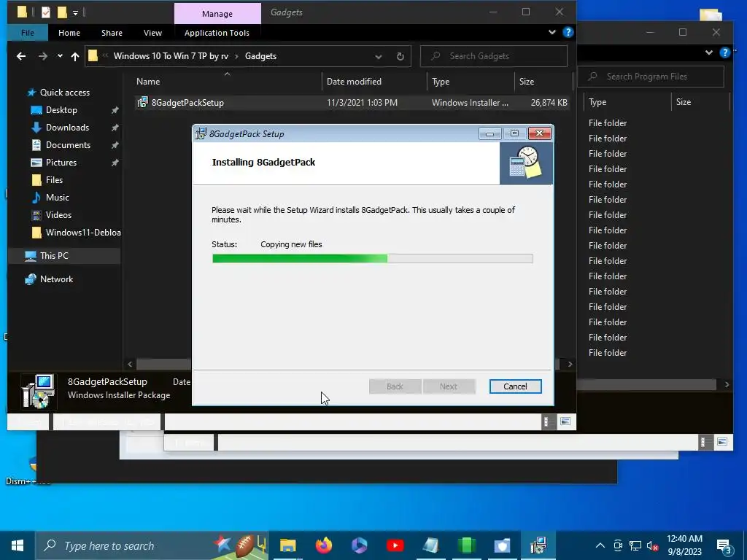
Task: Click the installation progress bar
Action: (x=373, y=259)
